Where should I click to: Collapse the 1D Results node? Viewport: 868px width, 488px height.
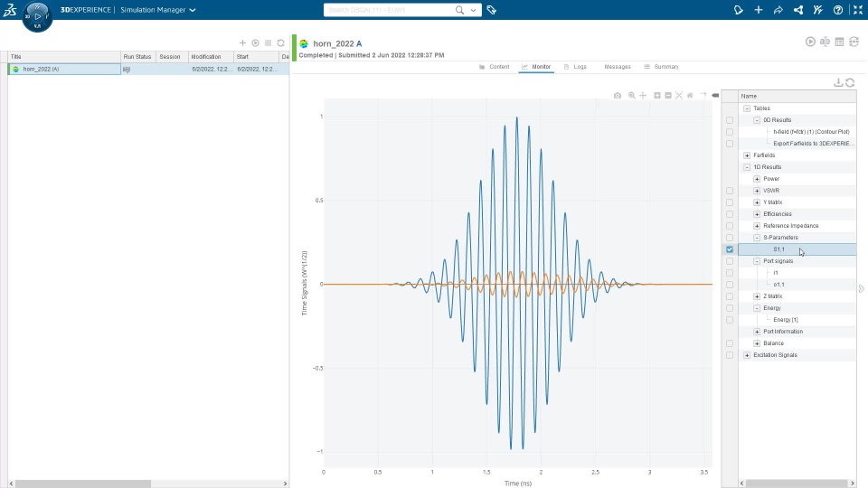(x=747, y=167)
